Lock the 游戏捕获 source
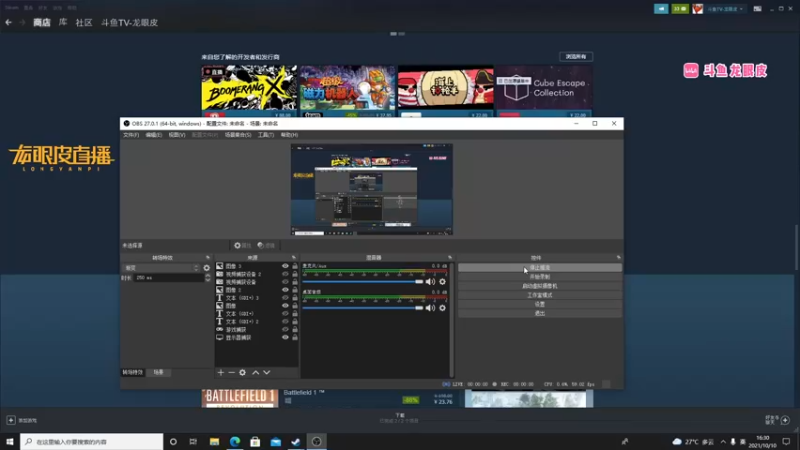This screenshot has height=450, width=800. pyautogui.click(x=295, y=330)
